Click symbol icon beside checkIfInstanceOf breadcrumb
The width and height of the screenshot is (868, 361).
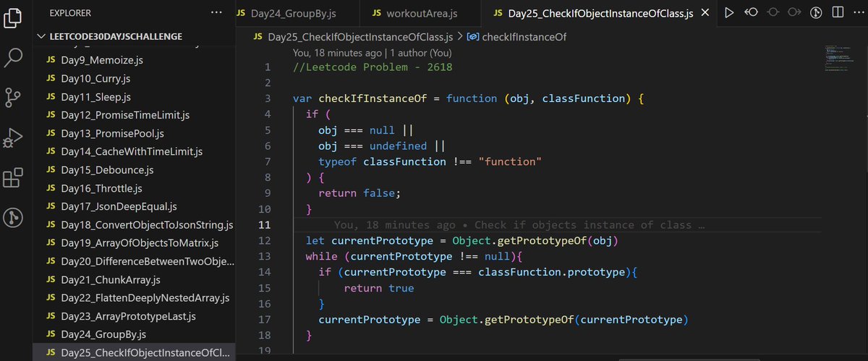coord(473,36)
